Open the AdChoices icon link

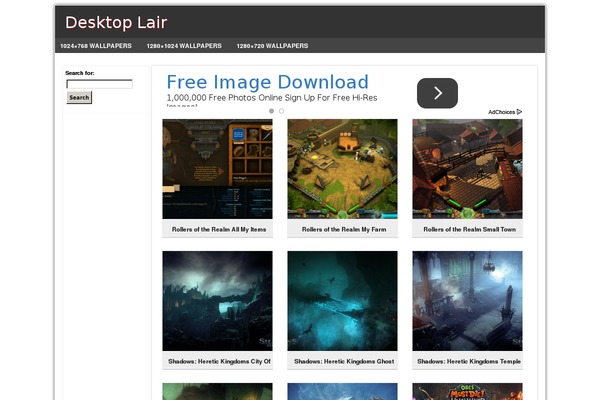tap(519, 112)
